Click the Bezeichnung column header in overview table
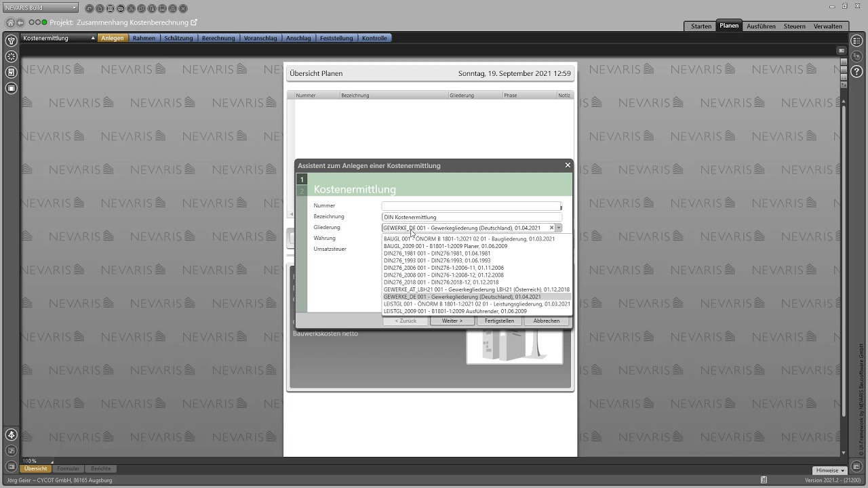Viewport: 868px width, 488px height. (x=393, y=96)
